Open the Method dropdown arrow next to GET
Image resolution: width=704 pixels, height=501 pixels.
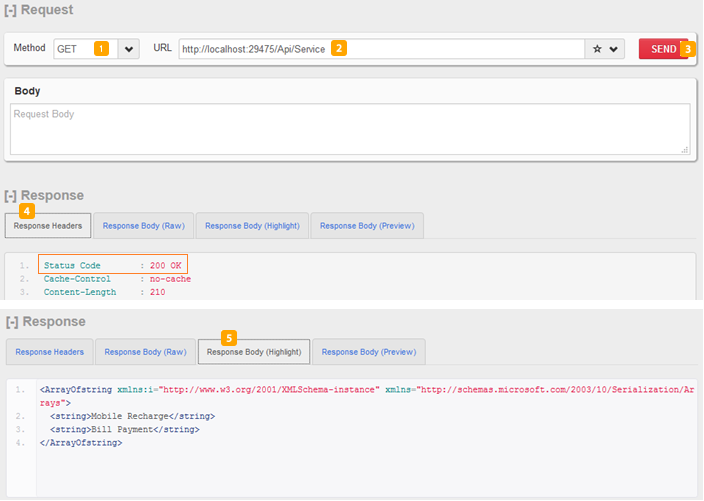[128, 49]
